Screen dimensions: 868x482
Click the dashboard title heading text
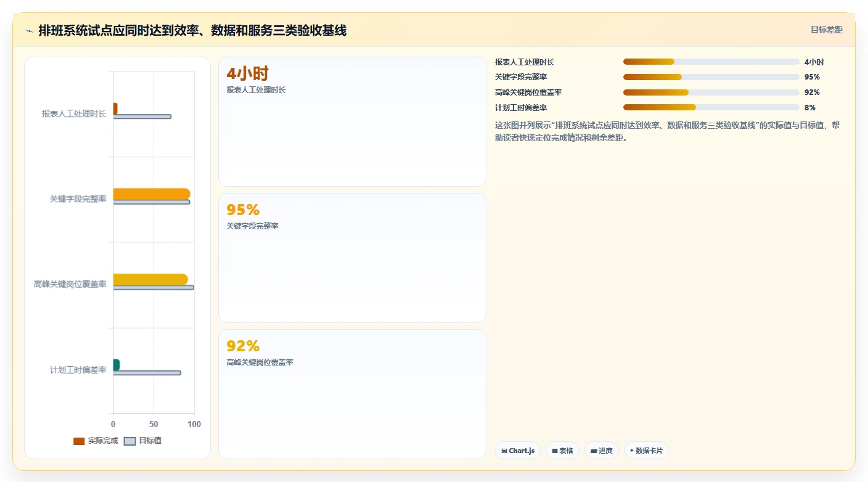(192, 30)
